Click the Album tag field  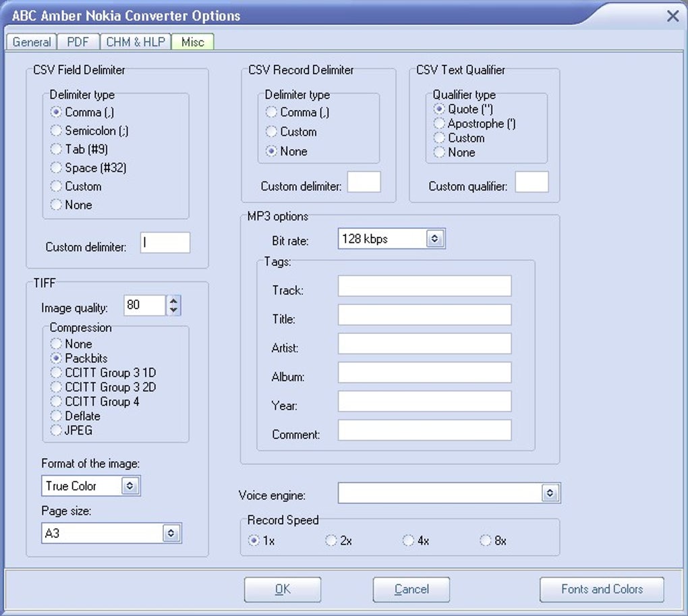[425, 372]
